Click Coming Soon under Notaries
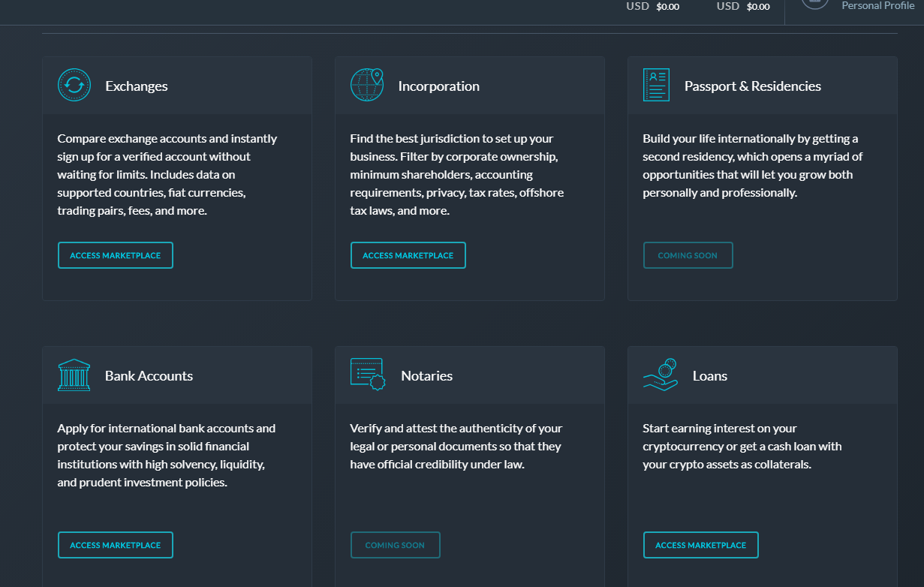 tap(396, 545)
